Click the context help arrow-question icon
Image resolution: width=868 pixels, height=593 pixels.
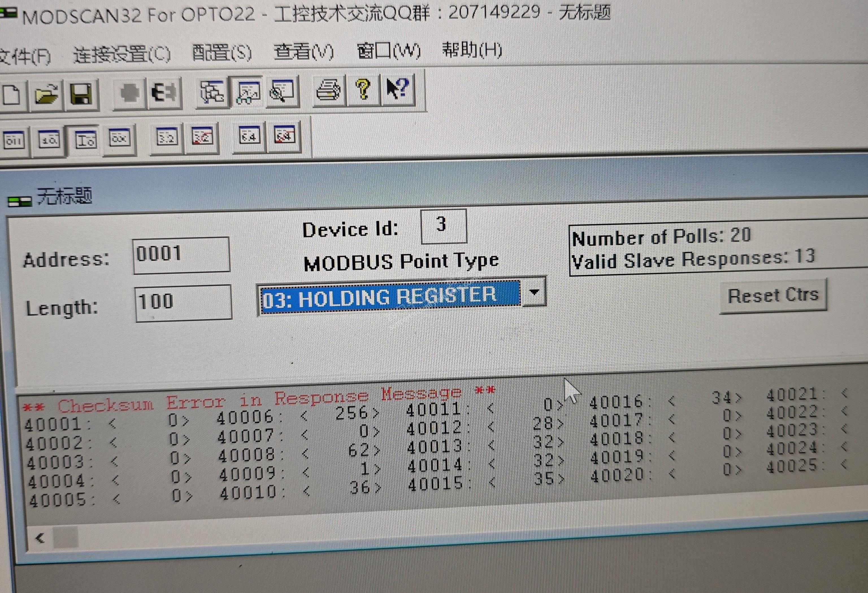click(397, 89)
